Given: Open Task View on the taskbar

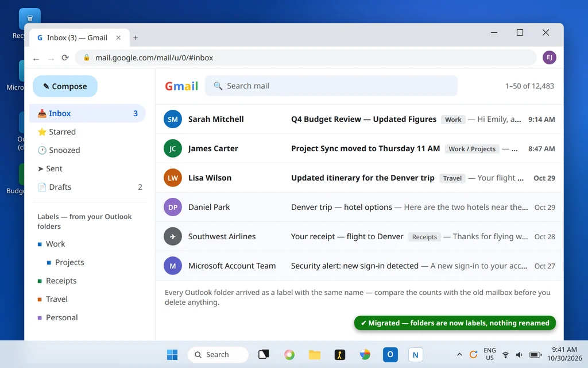Looking at the screenshot, I should (264, 354).
